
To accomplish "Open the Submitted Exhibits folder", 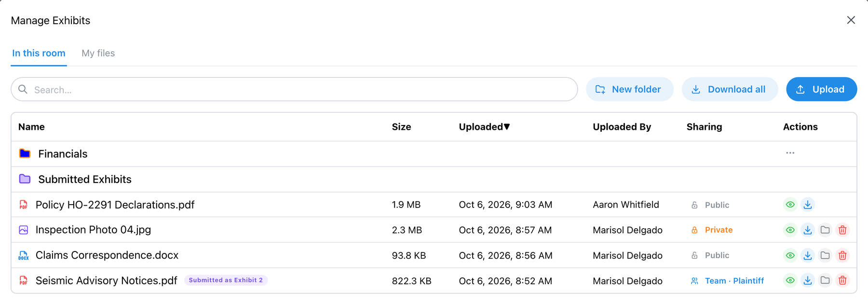I will point(85,180).
